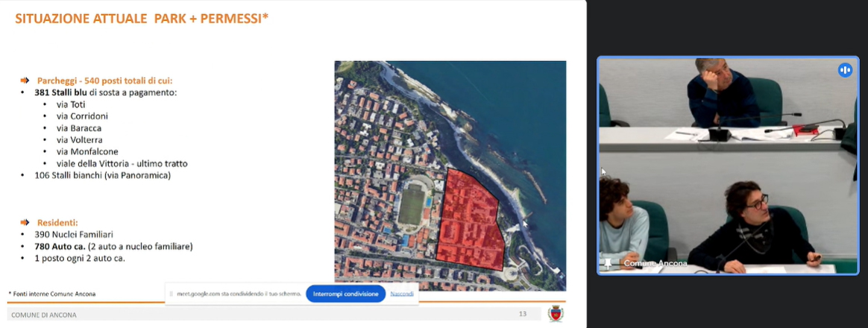The width and height of the screenshot is (868, 328).
Task: Click the grip handle on the sharing notification bar
Action: tap(172, 294)
